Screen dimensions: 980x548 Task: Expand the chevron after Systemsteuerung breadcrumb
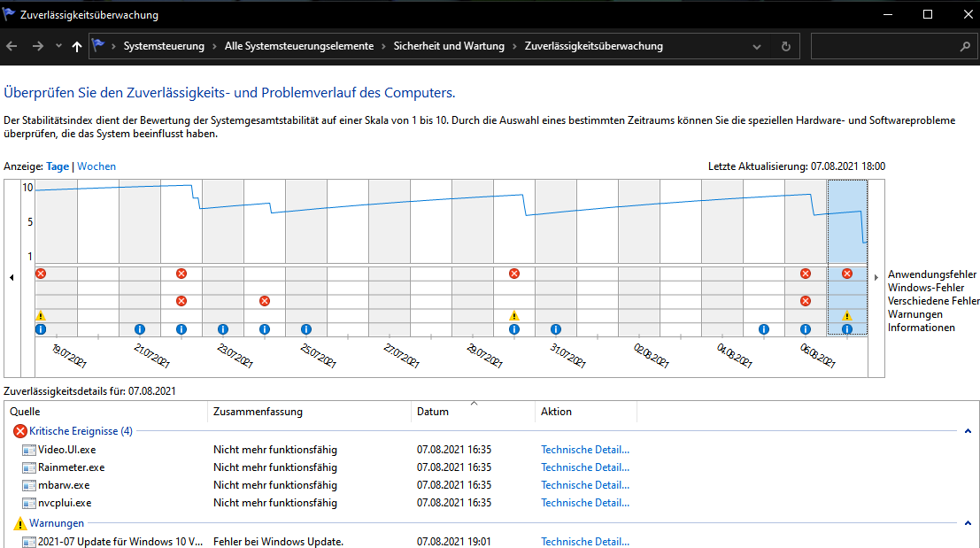(x=214, y=46)
